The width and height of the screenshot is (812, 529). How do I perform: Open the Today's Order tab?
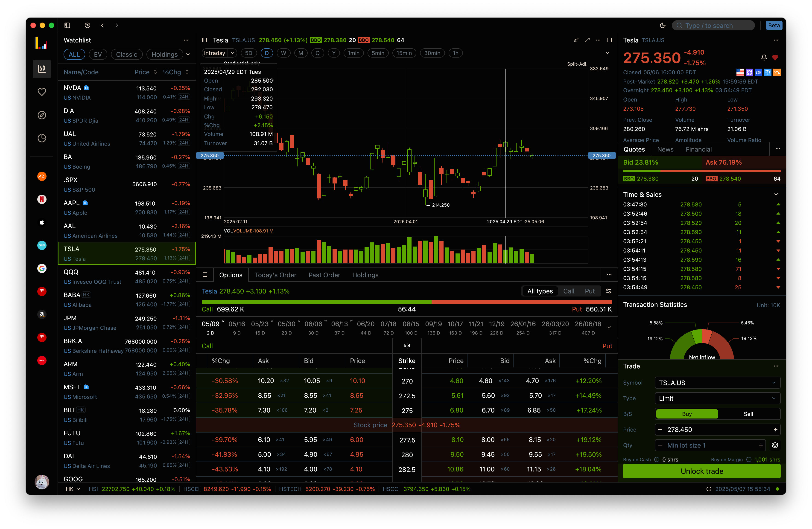[275, 275]
